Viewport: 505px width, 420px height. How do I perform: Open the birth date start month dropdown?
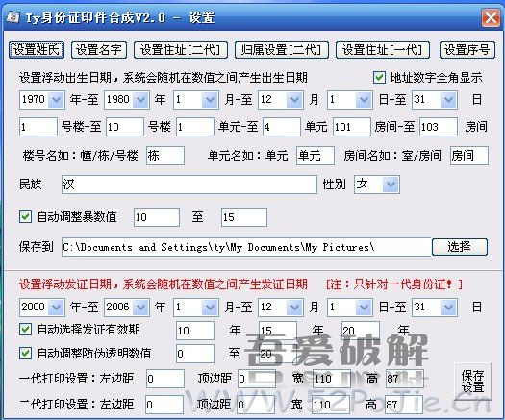[x=210, y=100]
